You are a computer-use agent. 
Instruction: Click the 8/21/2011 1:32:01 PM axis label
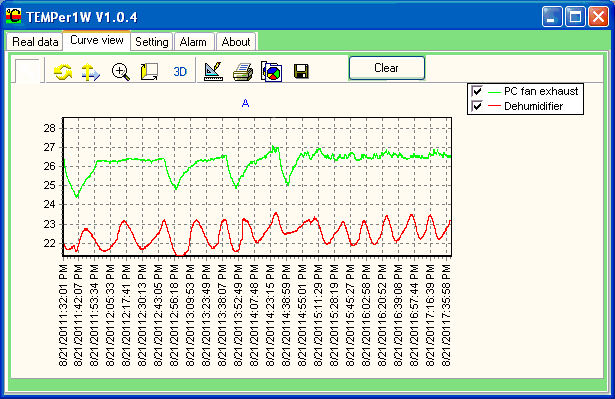point(63,315)
